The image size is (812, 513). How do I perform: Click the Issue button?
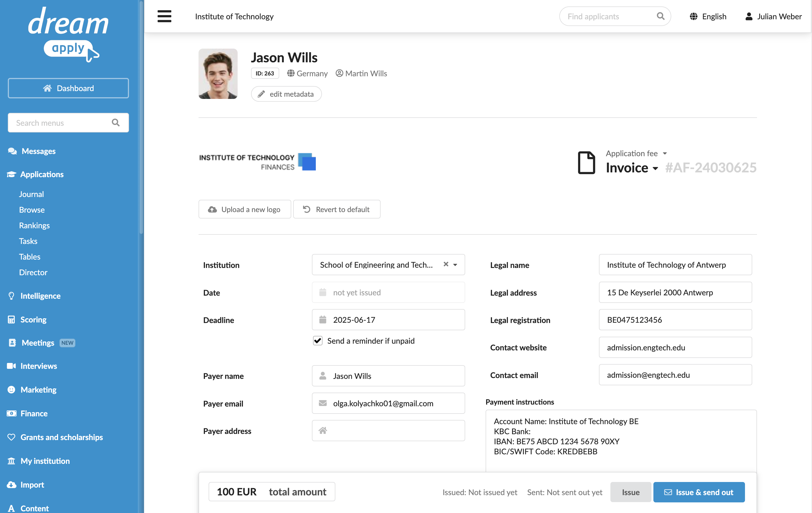(630, 492)
